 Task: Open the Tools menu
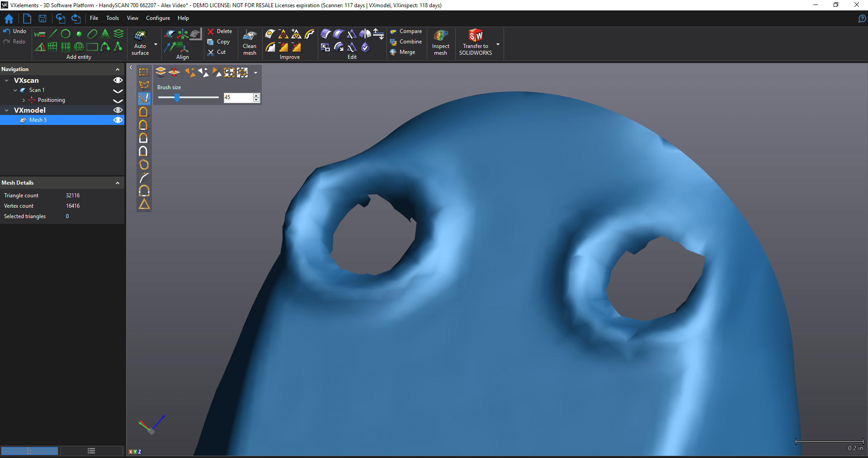point(112,18)
